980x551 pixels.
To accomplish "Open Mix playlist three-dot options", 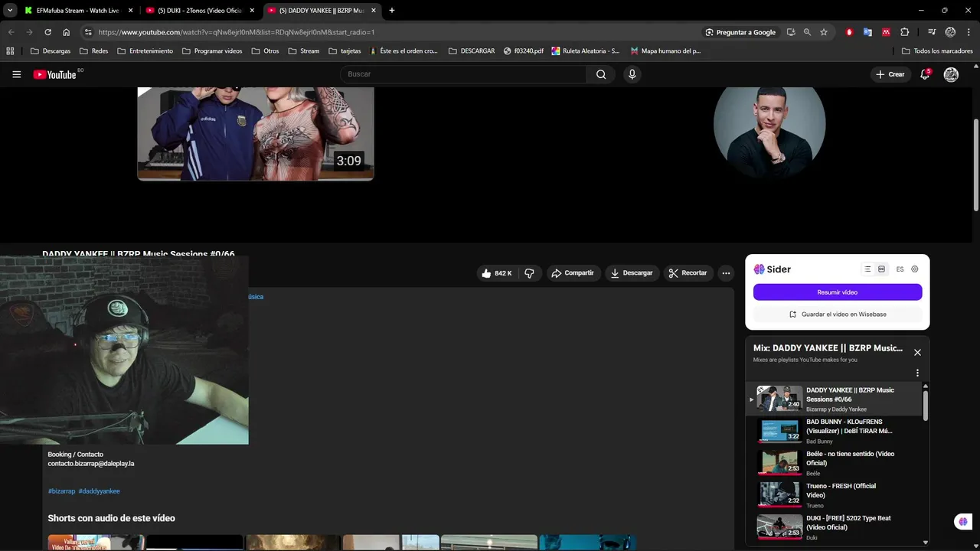I will [x=917, y=373].
